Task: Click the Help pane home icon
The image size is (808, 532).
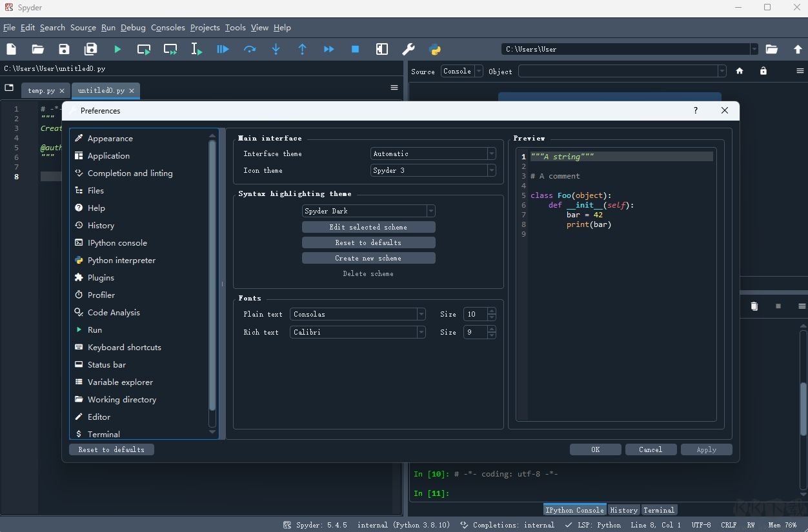Action: click(740, 71)
